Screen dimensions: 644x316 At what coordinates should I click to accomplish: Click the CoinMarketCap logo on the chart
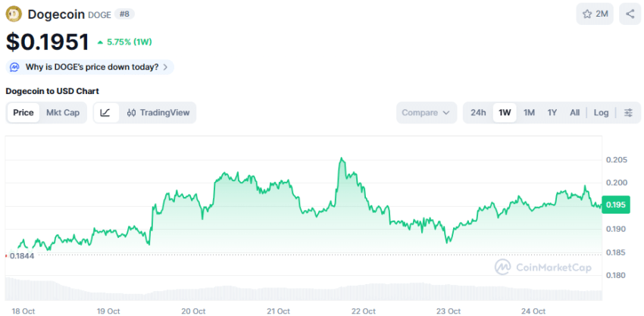point(543,268)
